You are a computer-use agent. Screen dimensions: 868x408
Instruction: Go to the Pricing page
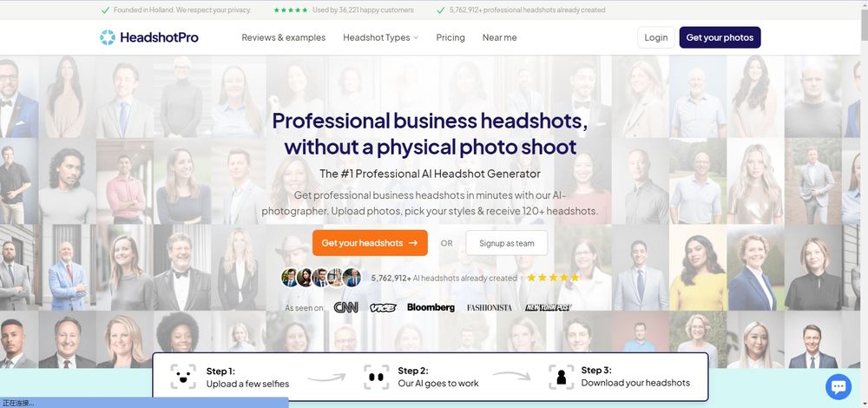450,37
